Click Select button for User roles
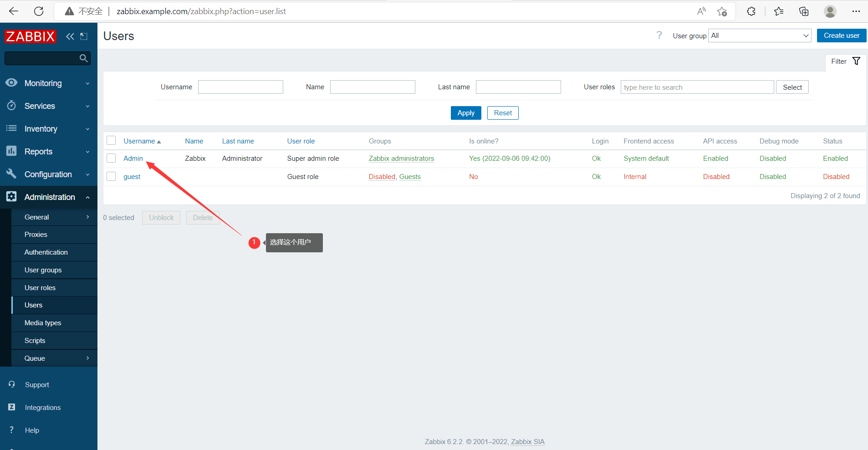The image size is (868, 450). (792, 87)
